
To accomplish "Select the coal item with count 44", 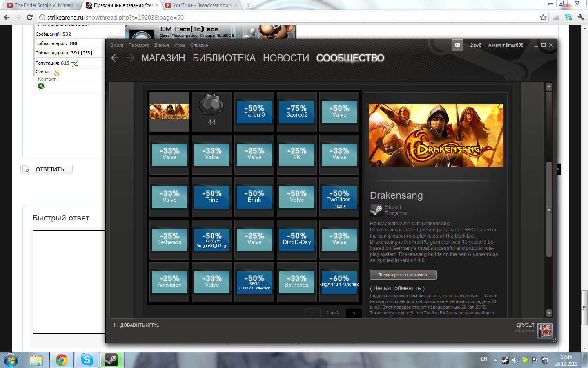I will click(212, 112).
